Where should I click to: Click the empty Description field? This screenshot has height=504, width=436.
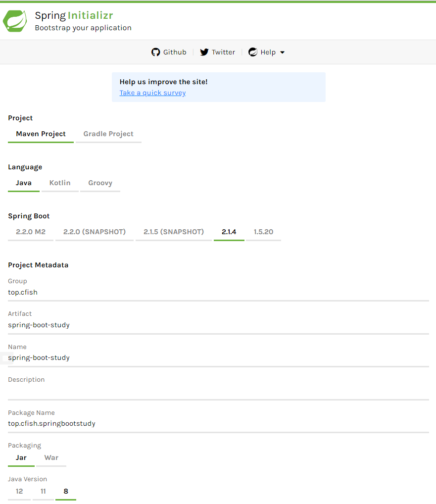218,391
